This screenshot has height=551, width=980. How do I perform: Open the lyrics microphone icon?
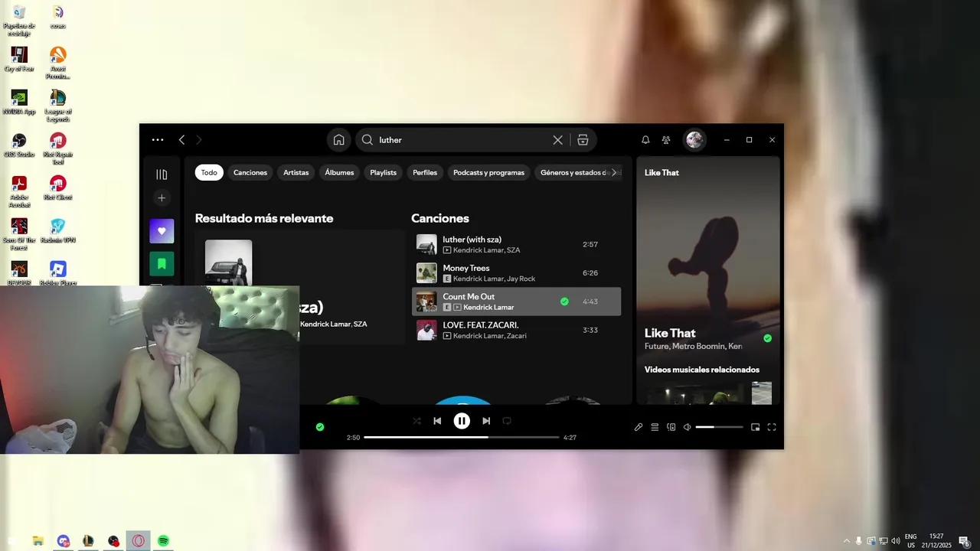[639, 427]
